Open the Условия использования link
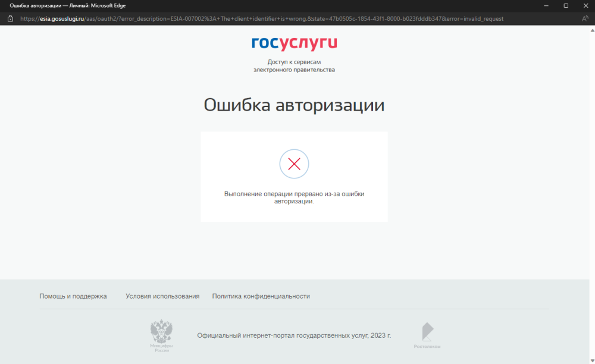 click(162, 296)
